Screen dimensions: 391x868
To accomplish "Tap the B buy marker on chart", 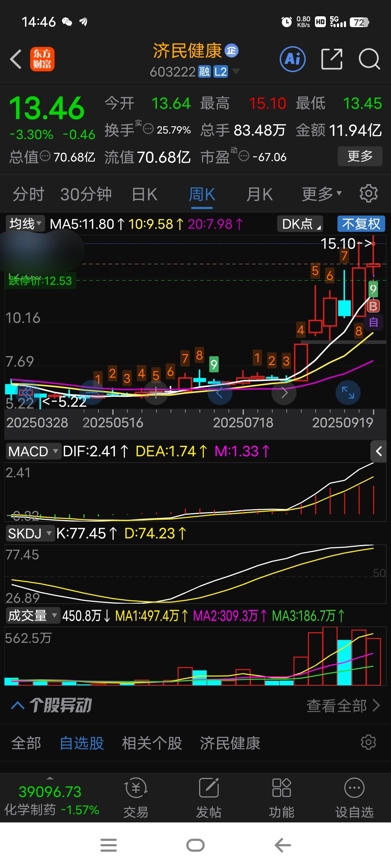I will pyautogui.click(x=373, y=306).
